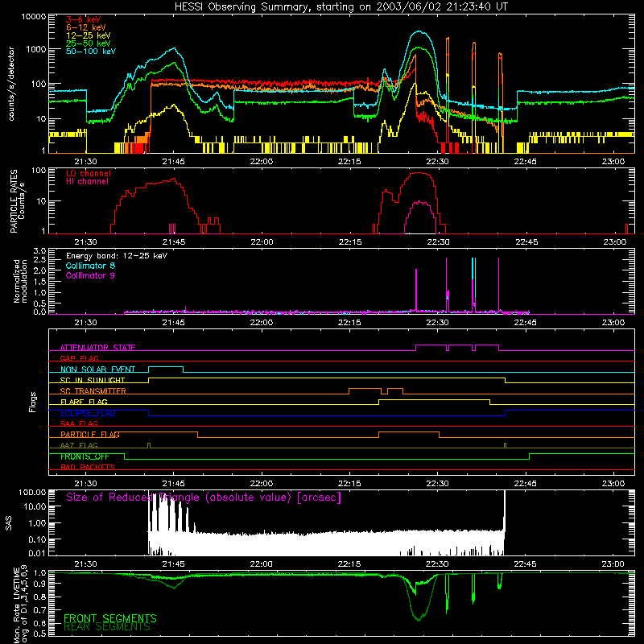
Task: Click the 3.0 tick on modulation axis
Action: 39,250
